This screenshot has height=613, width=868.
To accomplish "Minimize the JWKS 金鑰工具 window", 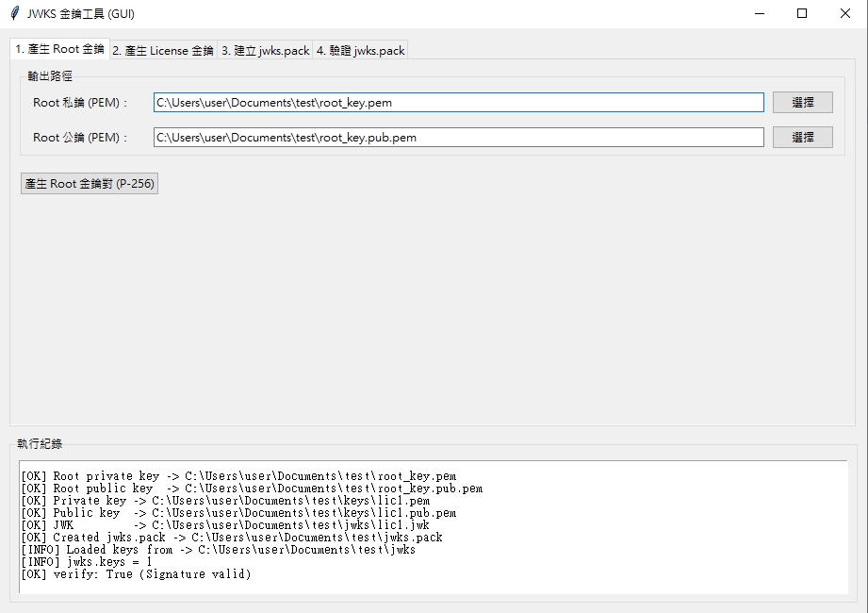I will coord(759,13).
